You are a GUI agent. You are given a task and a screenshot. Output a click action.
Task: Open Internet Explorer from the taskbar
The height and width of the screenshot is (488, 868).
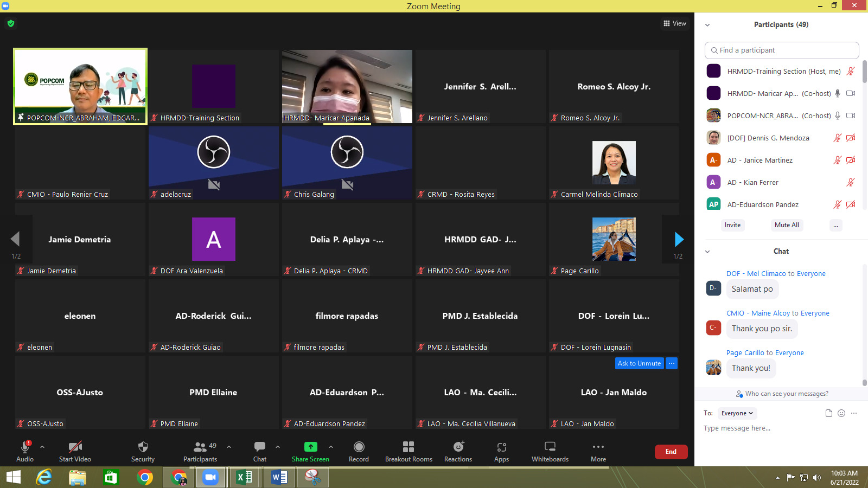pos(44,477)
